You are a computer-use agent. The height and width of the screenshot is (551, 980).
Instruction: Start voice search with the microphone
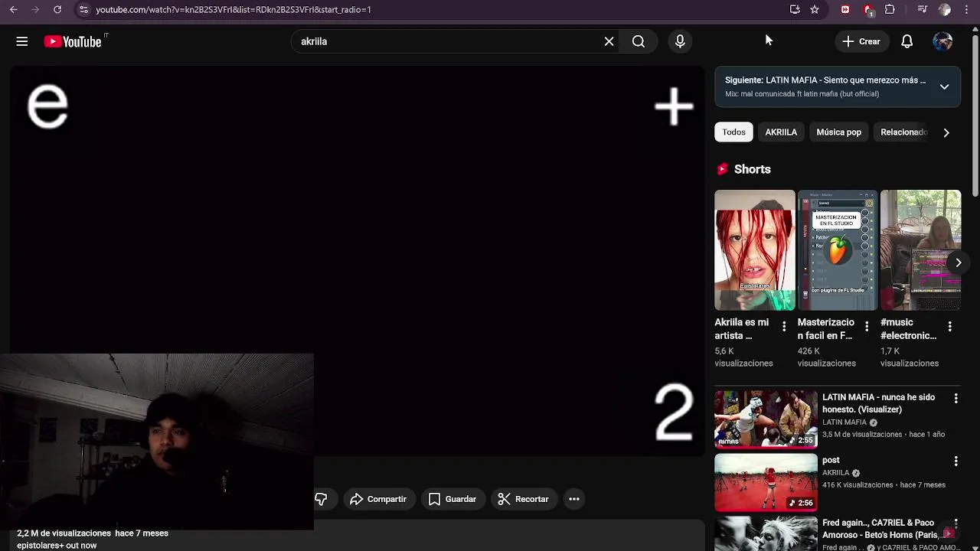(680, 41)
